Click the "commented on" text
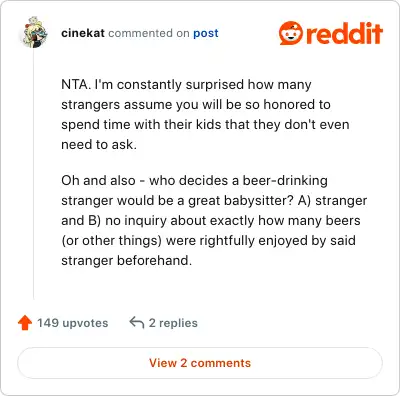The height and width of the screenshot is (396, 400). tap(149, 33)
